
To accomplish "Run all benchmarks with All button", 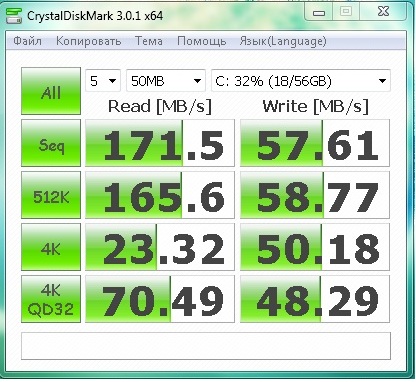I will click(x=51, y=91).
